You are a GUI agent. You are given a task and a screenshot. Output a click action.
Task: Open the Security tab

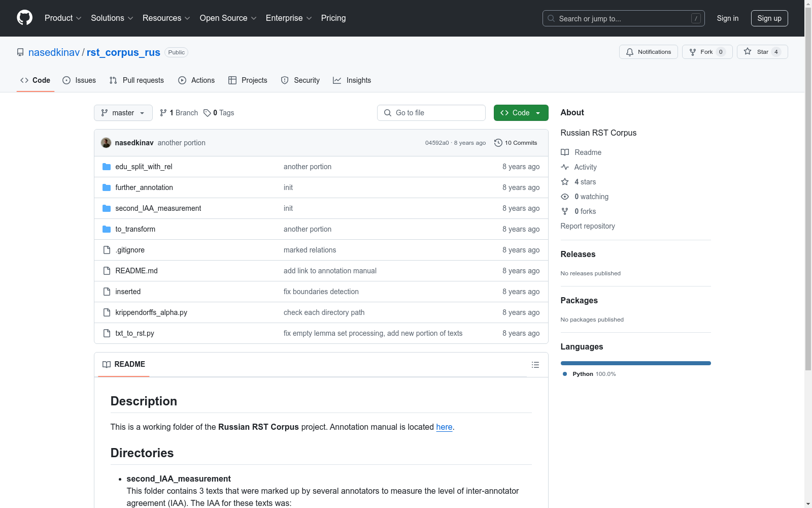pos(300,80)
